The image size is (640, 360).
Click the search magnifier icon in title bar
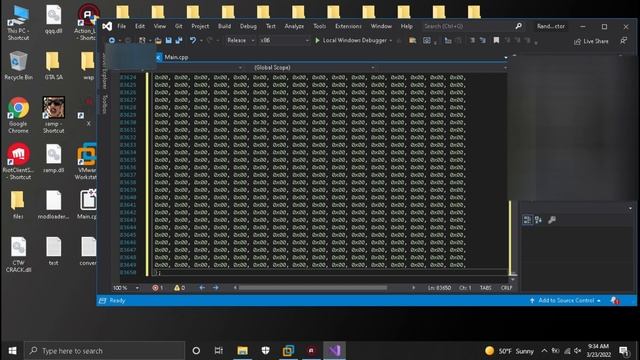point(518,26)
